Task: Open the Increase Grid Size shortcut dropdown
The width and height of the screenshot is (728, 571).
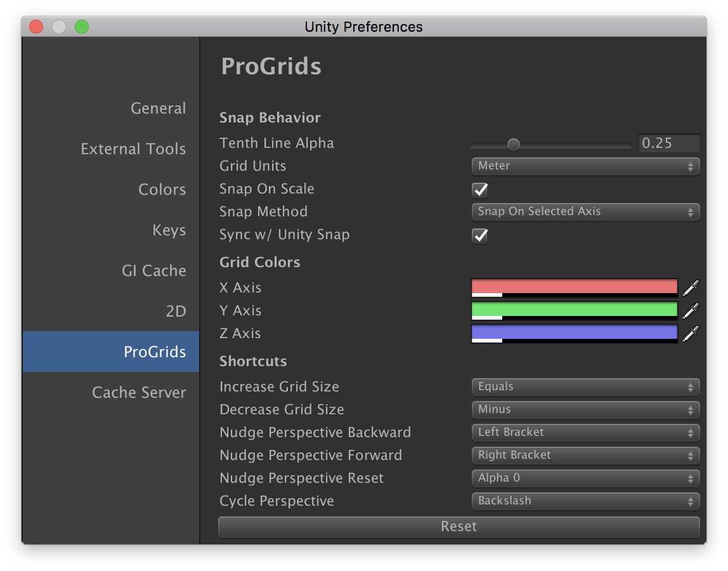Action: coord(585,387)
